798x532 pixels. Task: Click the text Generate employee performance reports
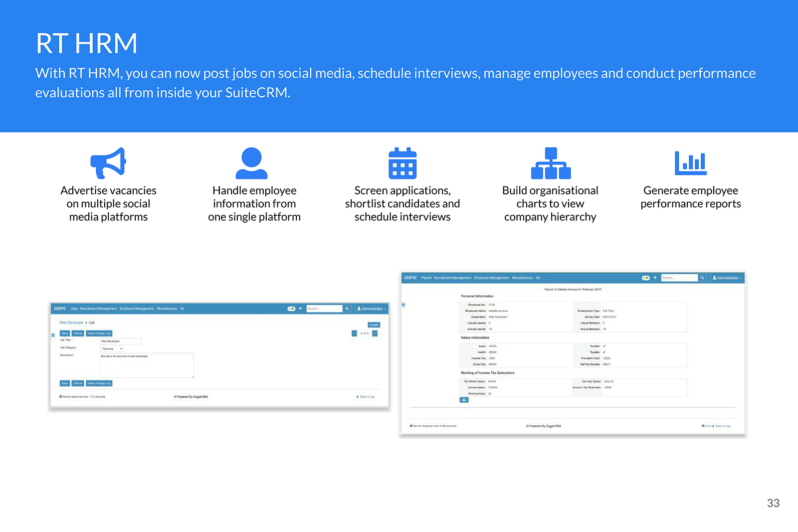pos(691,197)
